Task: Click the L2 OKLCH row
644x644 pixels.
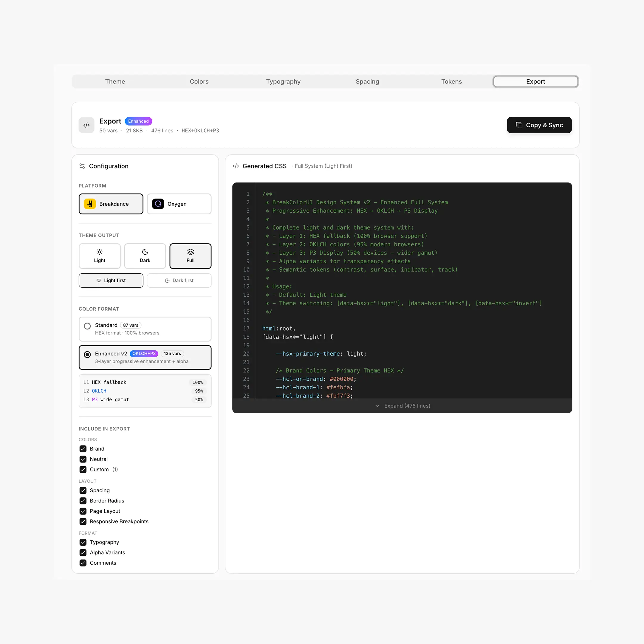Action: [x=145, y=391]
